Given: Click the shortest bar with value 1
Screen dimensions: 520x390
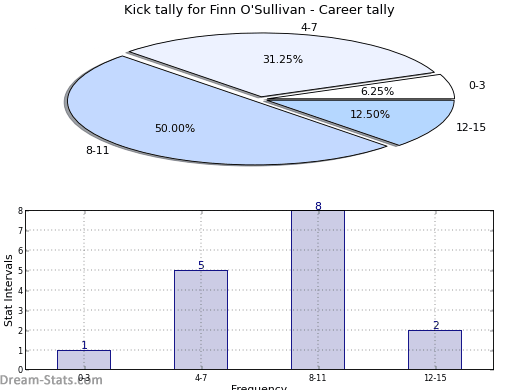Looking at the screenshot, I should pos(84,360).
